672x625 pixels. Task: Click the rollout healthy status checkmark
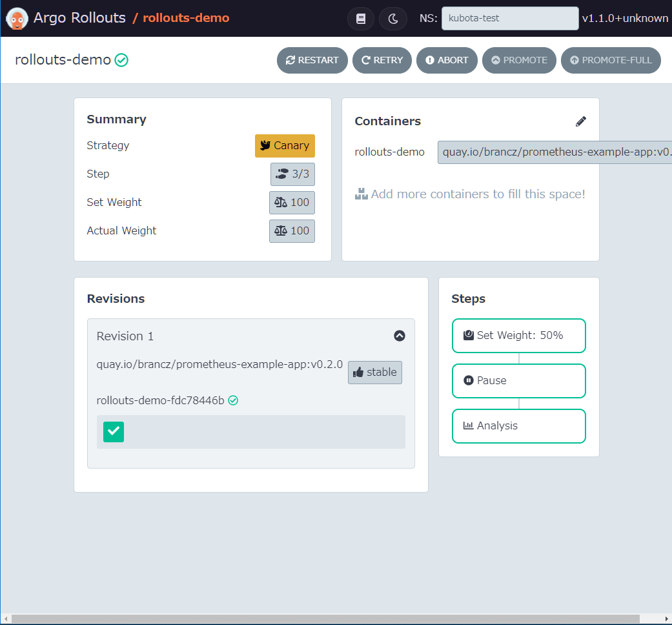(x=121, y=60)
